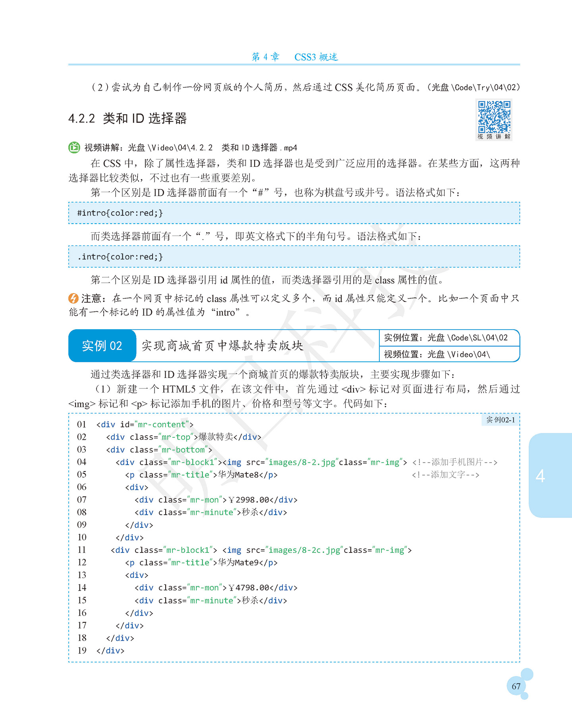The image size is (572, 728).
Task: Click the blue 实例 02 badge
Action: point(102,346)
